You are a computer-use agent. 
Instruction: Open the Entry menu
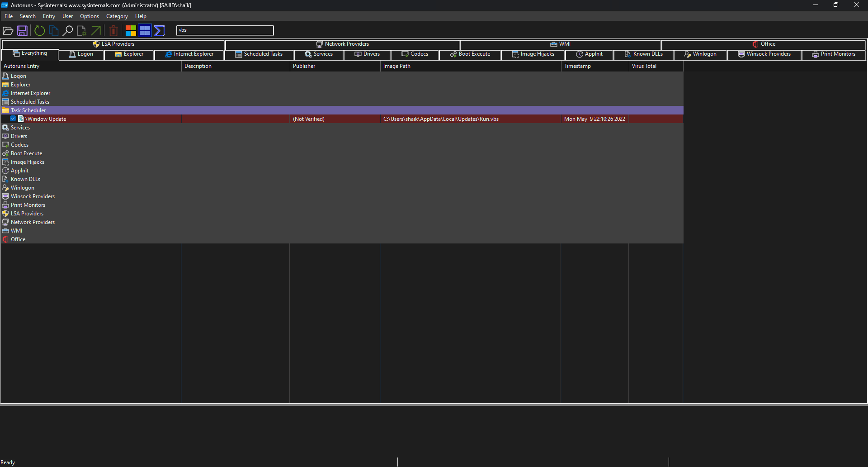[x=49, y=16]
